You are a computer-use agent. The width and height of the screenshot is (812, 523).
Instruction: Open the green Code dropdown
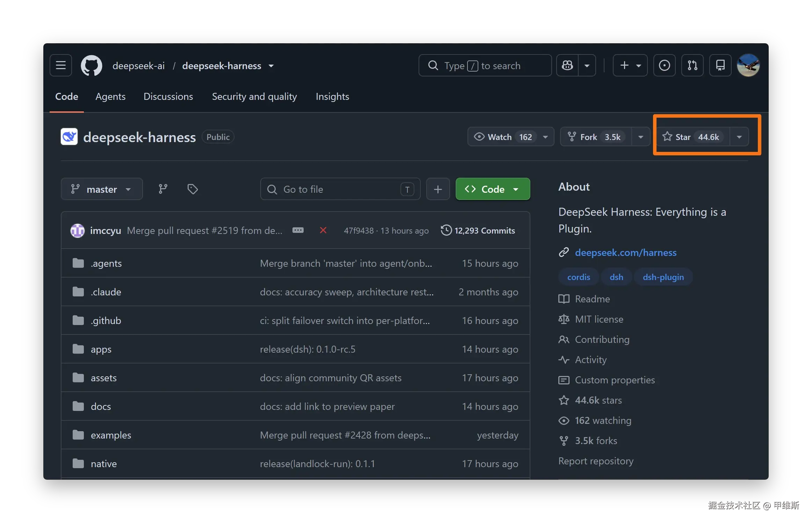493,189
